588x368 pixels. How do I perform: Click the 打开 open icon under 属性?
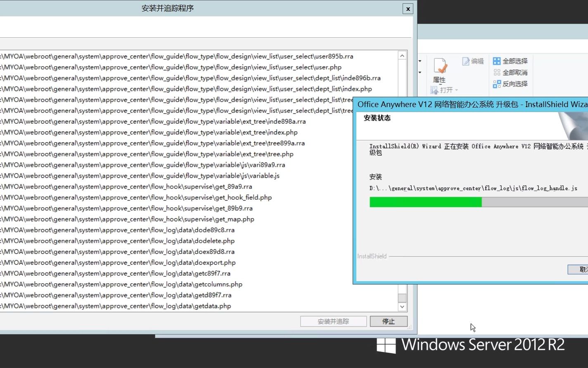pos(434,90)
